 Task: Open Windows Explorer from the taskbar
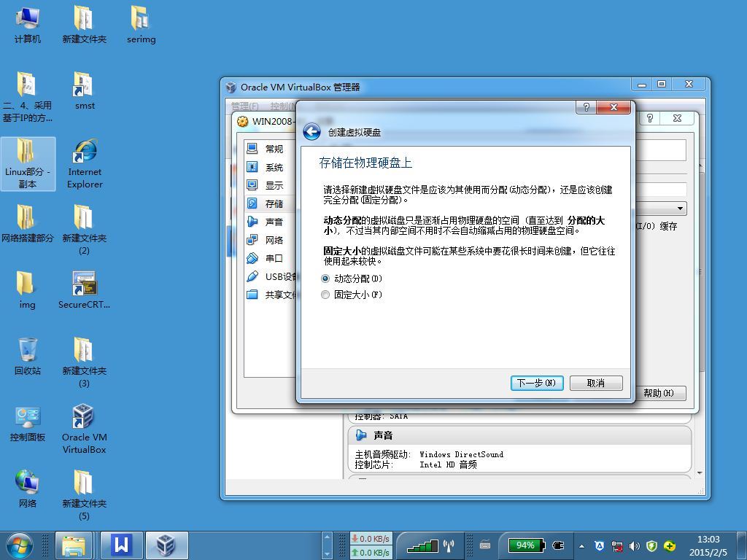[74, 545]
